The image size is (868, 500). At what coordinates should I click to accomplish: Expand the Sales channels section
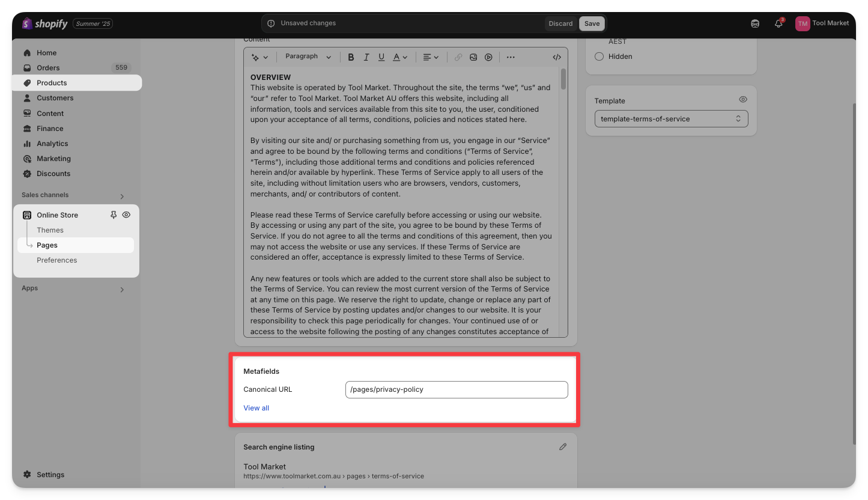(x=122, y=196)
